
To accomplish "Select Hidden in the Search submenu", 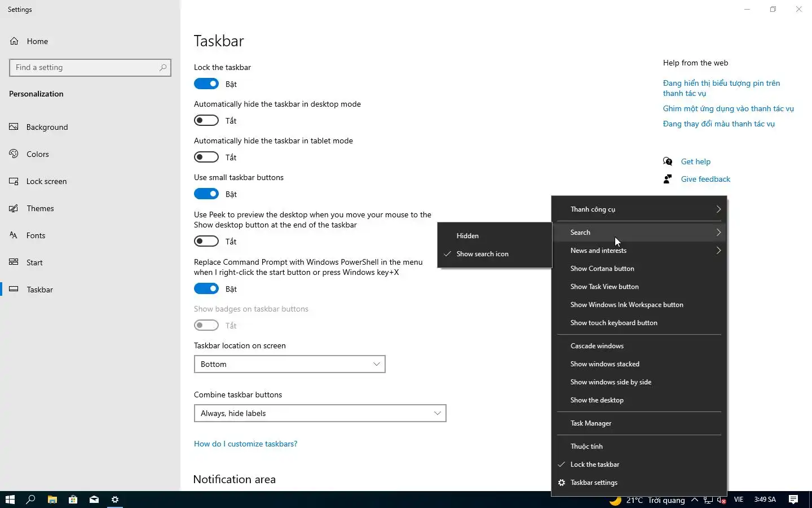I will click(x=495, y=236).
